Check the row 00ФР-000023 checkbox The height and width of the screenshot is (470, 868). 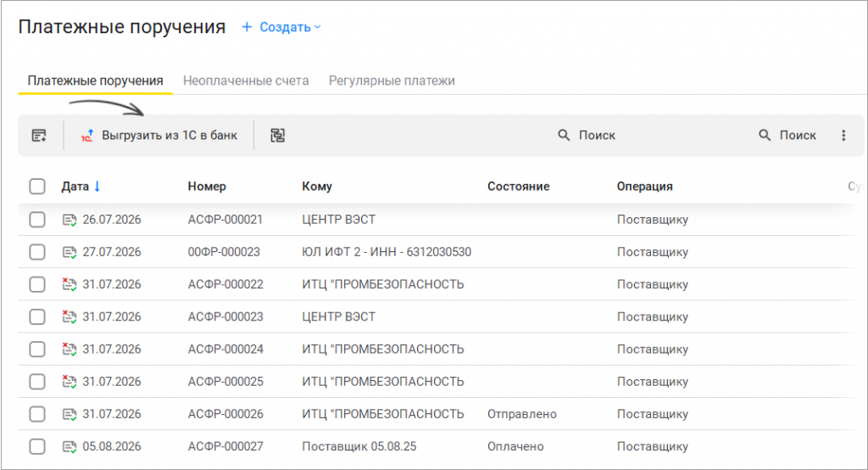(x=37, y=252)
